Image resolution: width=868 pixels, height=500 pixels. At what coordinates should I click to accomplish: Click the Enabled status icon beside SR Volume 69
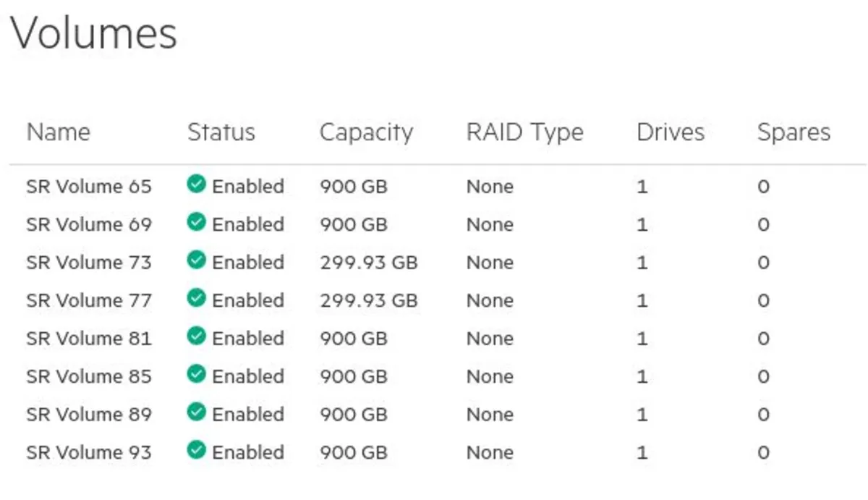195,224
